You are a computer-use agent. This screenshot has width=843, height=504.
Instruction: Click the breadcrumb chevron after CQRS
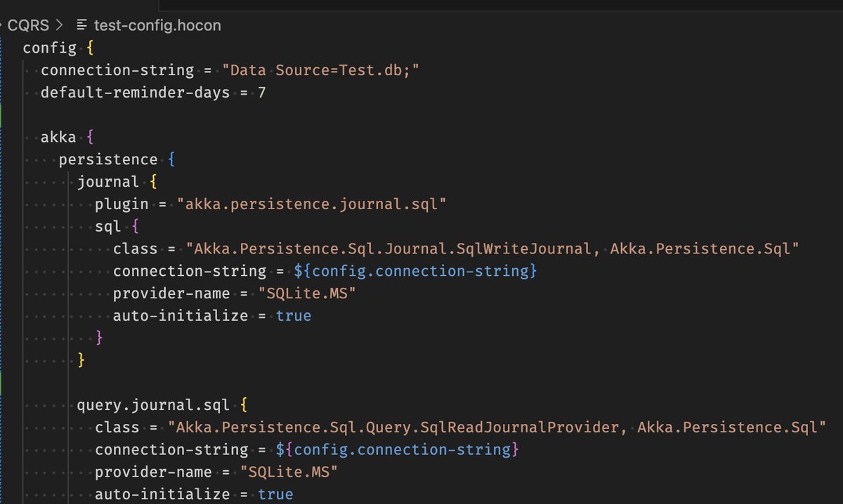(59, 26)
